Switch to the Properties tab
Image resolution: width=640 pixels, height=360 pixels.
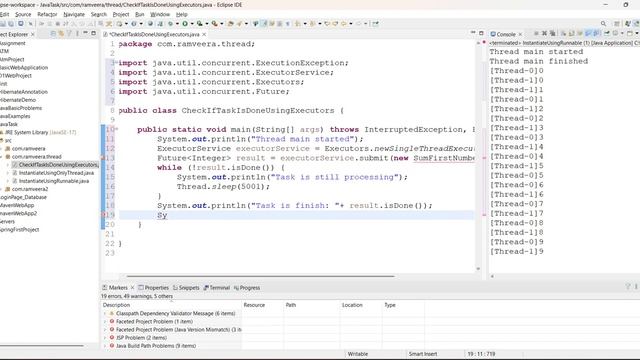pos(153,288)
